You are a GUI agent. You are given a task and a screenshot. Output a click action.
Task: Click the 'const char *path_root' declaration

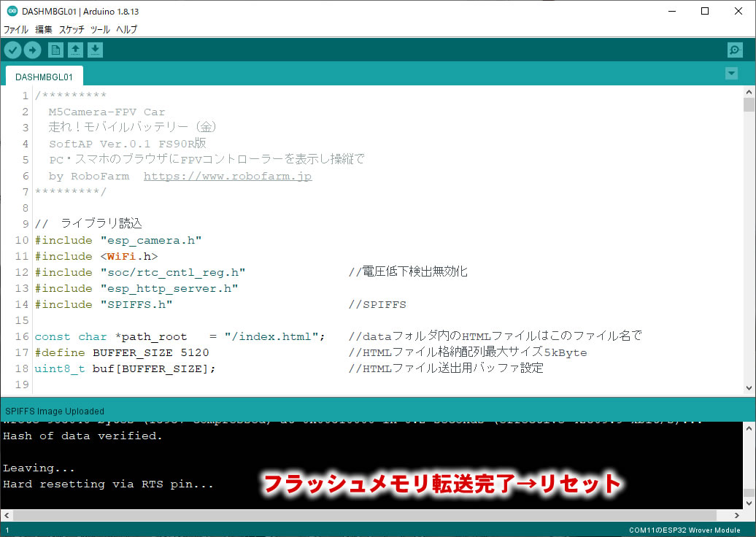[111, 336]
